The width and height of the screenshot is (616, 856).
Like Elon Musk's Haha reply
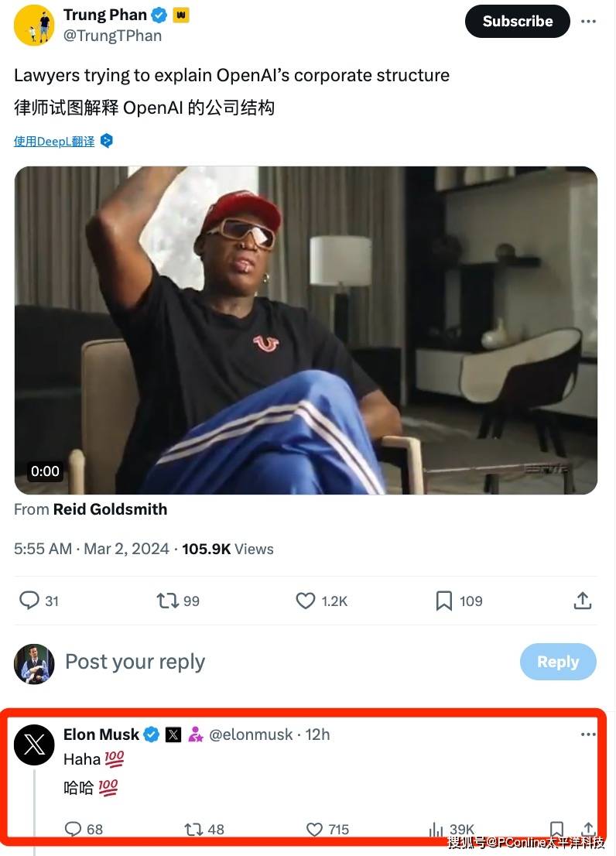click(314, 829)
